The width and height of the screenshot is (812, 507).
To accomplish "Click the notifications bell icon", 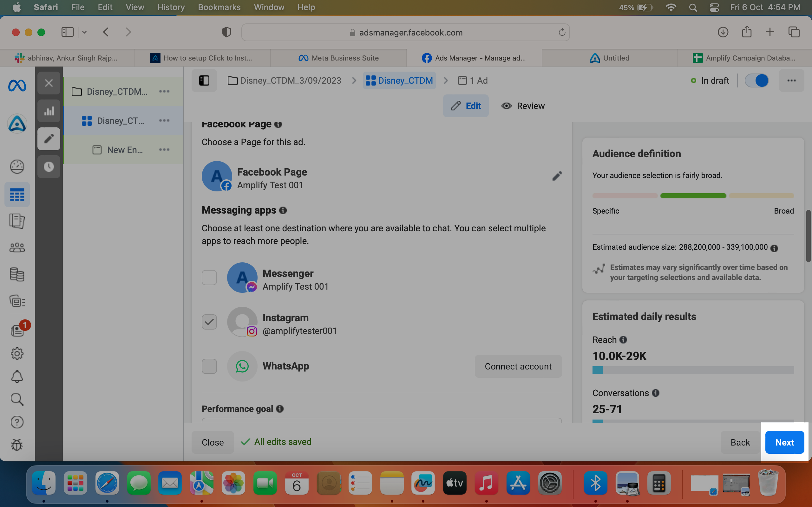I will [17, 376].
